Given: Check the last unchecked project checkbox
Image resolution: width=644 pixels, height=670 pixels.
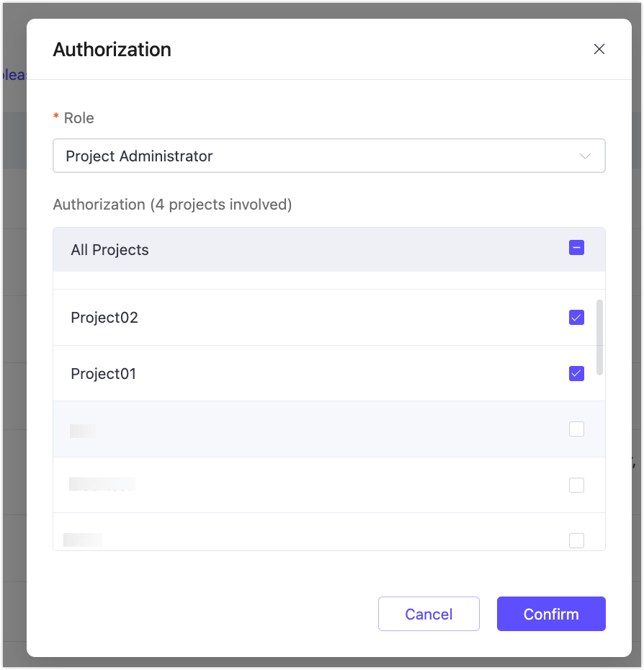Looking at the screenshot, I should pos(576,540).
